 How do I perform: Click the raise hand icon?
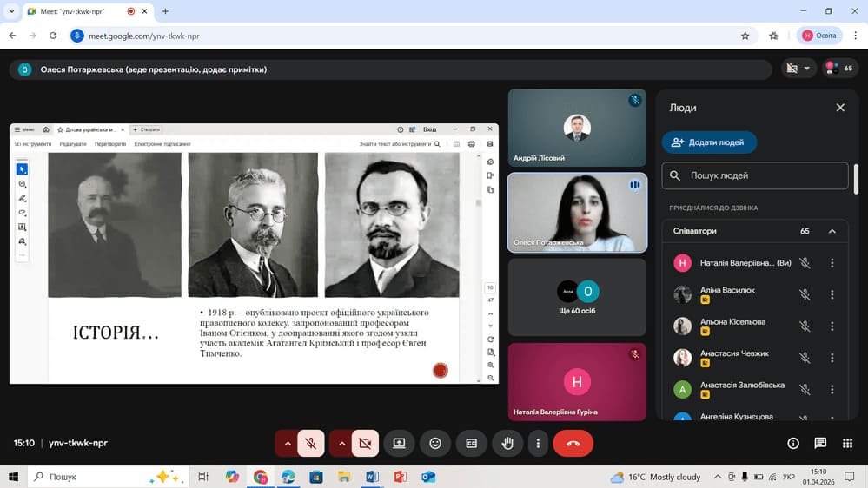507,443
